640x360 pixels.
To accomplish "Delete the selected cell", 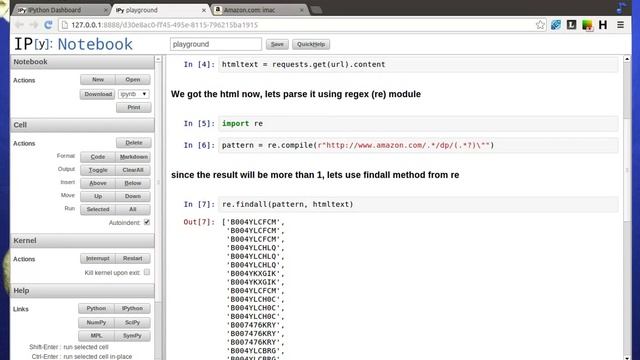I will pos(134,142).
